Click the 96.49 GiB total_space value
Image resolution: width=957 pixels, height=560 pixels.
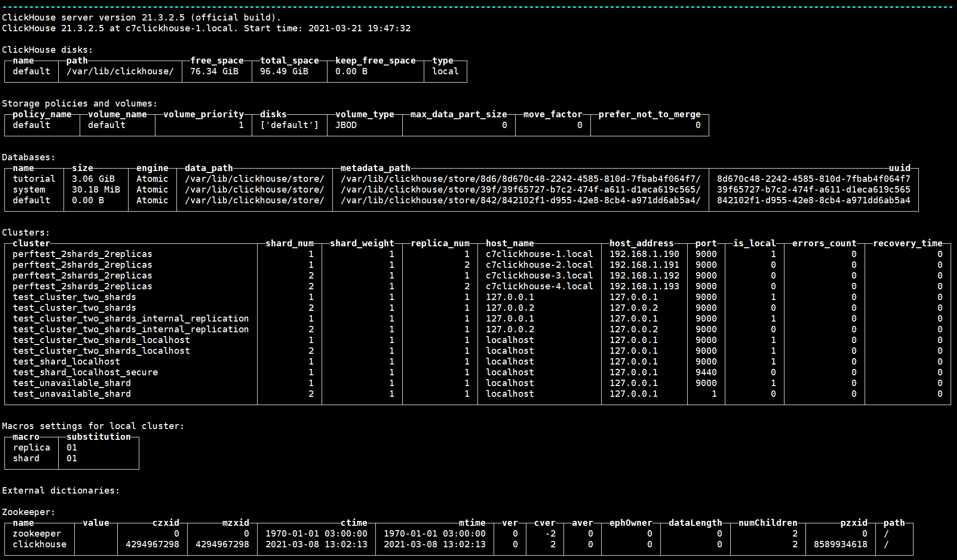[x=284, y=71]
